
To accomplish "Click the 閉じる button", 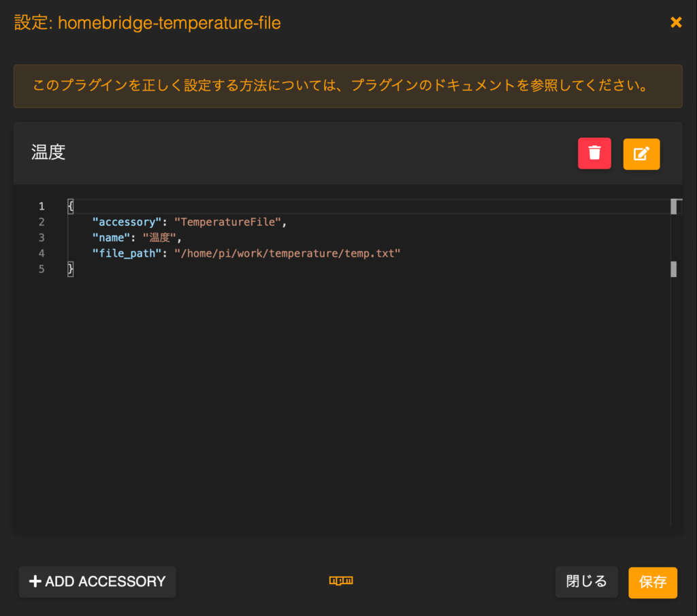I will pyautogui.click(x=586, y=582).
